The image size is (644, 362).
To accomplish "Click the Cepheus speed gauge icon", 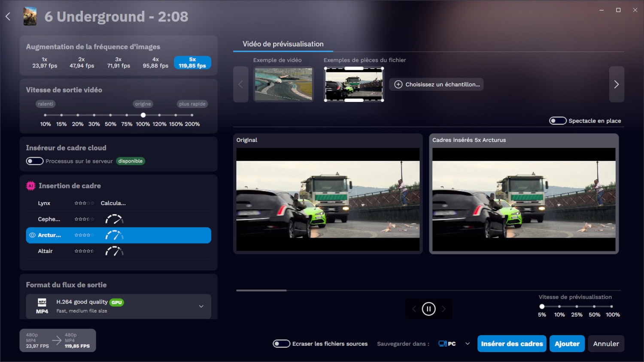I will click(x=114, y=219).
